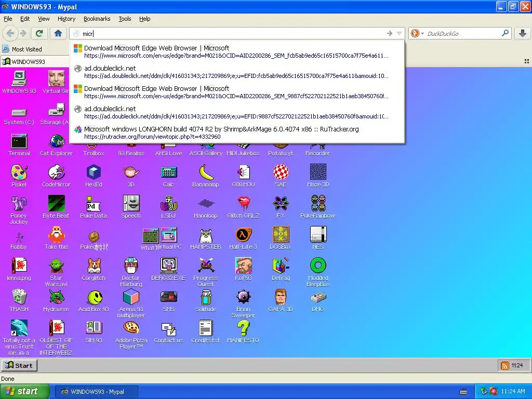
Task: Open Glitch GRLZ lips icon
Action: point(243,207)
